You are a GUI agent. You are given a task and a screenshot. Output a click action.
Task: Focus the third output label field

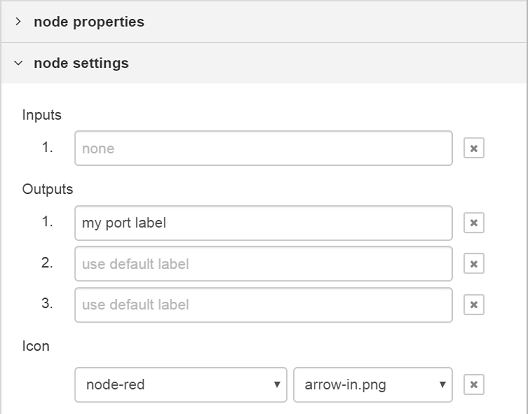click(x=263, y=305)
